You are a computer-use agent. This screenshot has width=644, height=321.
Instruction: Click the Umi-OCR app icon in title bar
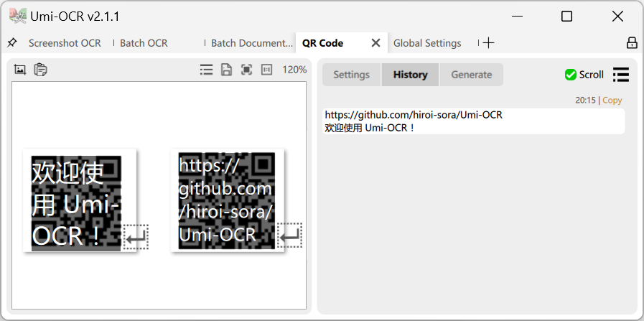click(x=18, y=16)
